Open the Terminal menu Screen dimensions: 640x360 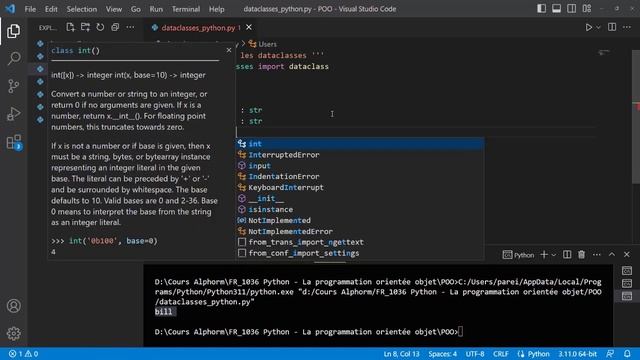coord(186,9)
